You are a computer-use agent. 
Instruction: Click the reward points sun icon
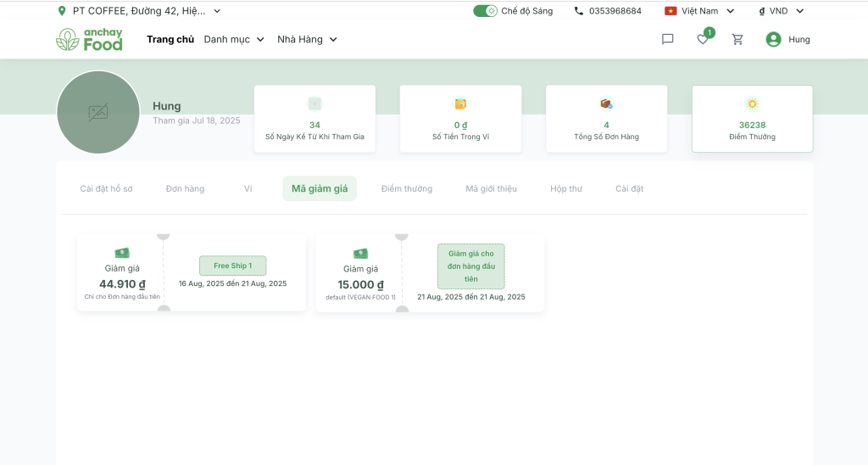pos(752,104)
